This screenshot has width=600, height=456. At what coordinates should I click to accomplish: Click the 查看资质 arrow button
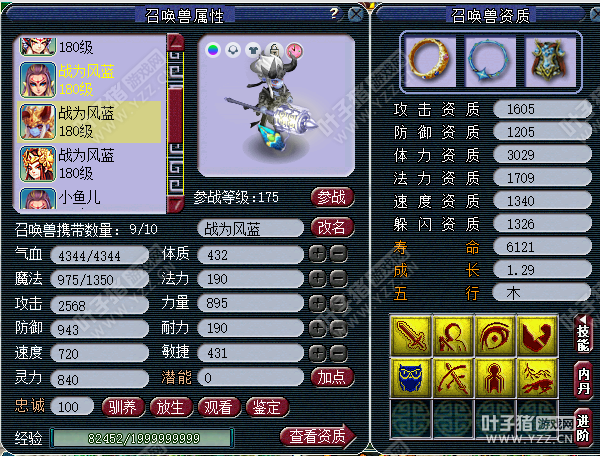pyautogui.click(x=318, y=436)
